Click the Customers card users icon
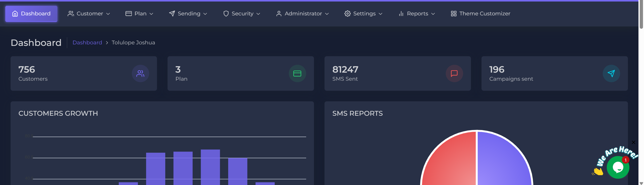644x185 pixels. 140,74
